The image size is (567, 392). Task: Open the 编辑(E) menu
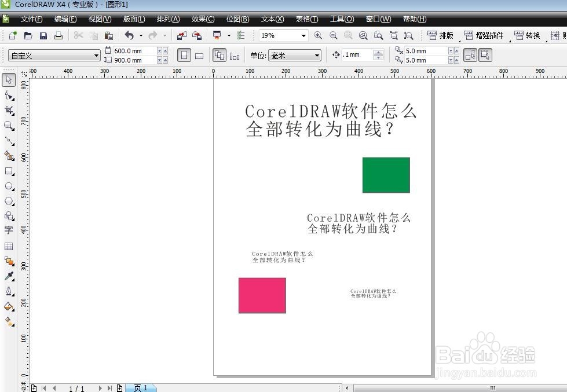(x=65, y=19)
